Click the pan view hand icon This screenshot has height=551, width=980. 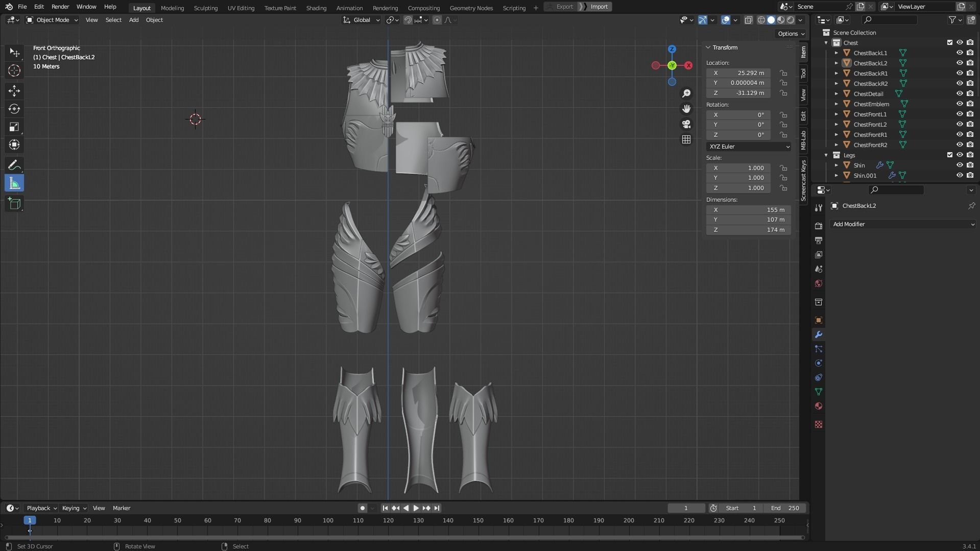coord(686,109)
